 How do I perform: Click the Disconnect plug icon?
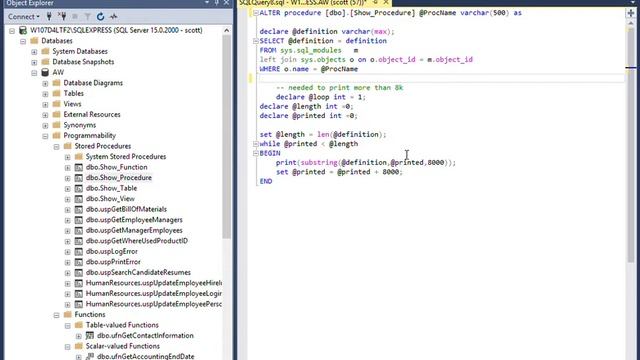coord(62,17)
